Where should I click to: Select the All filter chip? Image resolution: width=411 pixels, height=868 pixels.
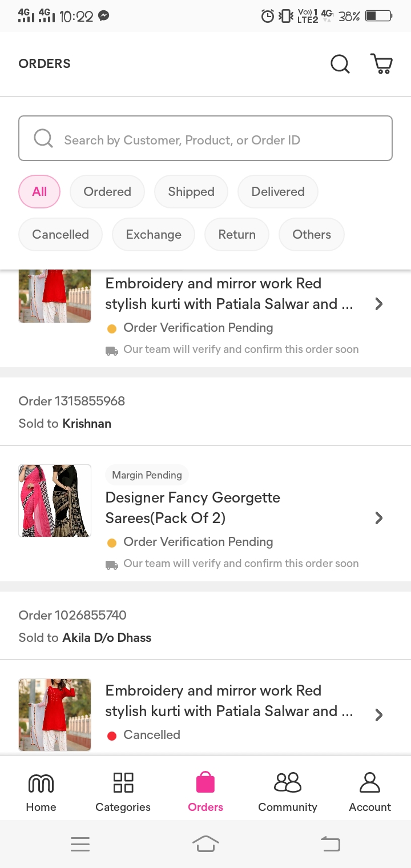click(x=39, y=192)
